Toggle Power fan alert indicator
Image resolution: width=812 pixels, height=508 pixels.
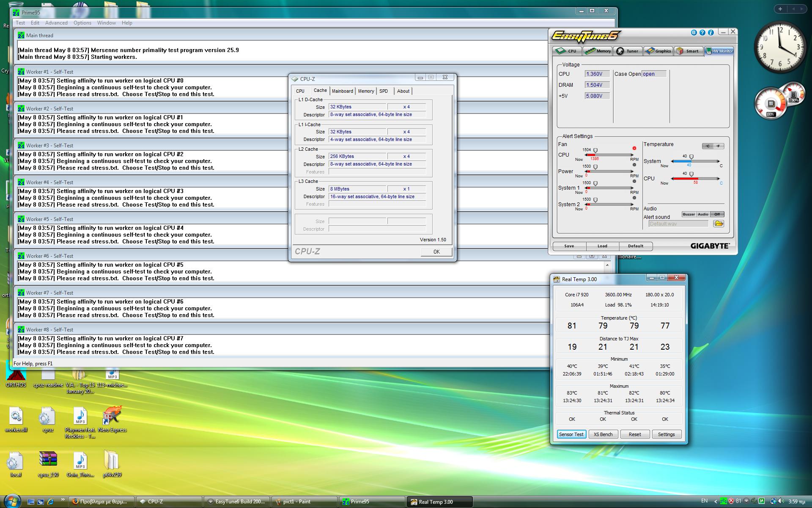click(x=634, y=165)
